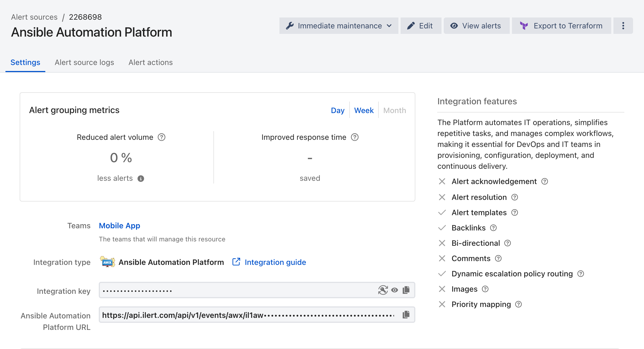This screenshot has width=644, height=349.
Task: Click the Alert templates feature label
Action: coord(479,212)
